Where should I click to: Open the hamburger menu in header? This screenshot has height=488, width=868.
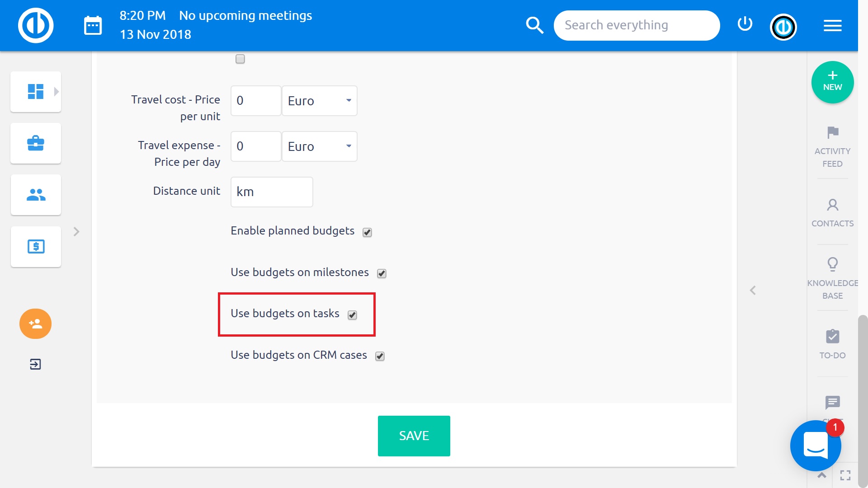pyautogui.click(x=832, y=26)
